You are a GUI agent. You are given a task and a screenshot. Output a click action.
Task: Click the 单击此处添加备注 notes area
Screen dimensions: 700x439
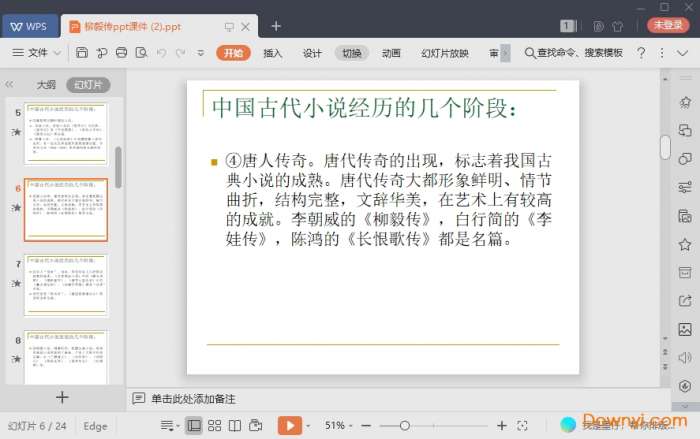point(193,399)
